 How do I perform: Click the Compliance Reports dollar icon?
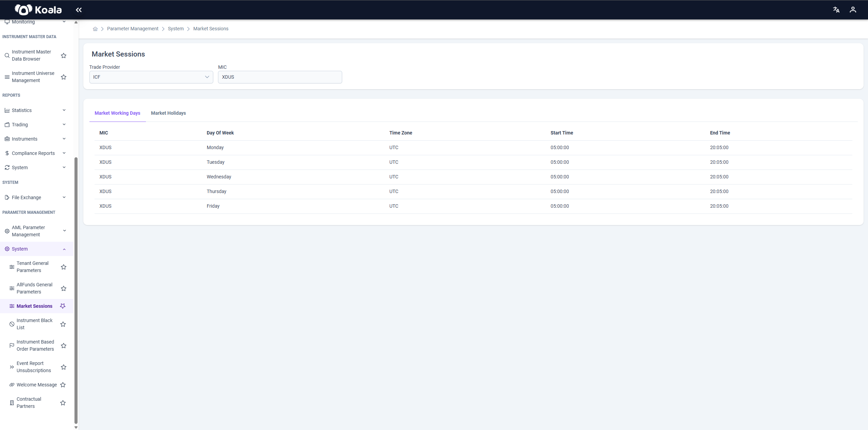(x=7, y=153)
